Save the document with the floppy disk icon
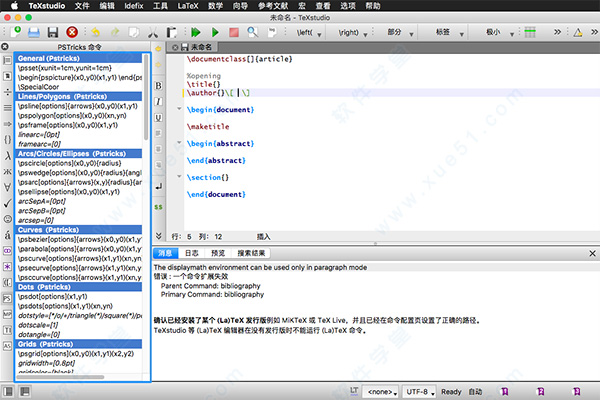This screenshot has width=600, height=400. click(53, 32)
